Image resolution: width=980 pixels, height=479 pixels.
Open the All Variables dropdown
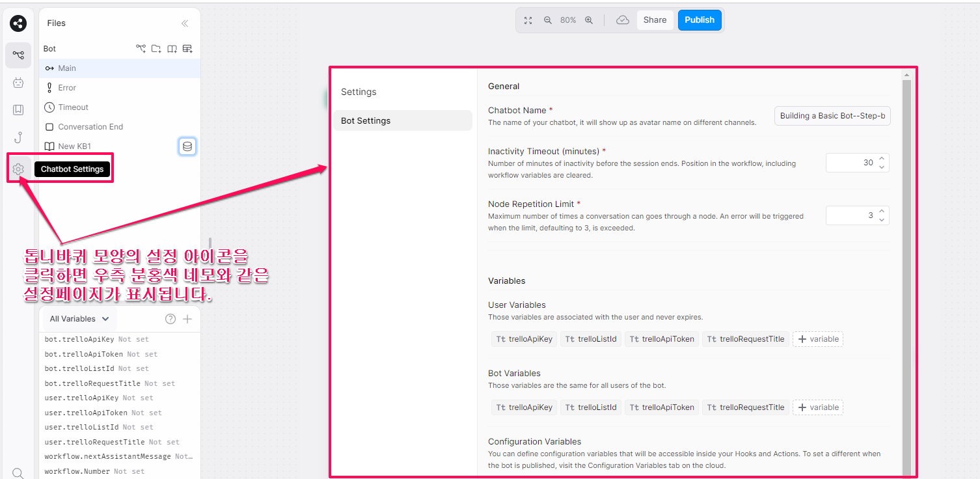click(79, 319)
